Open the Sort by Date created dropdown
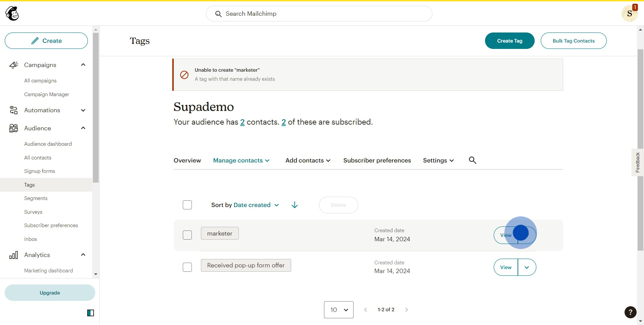 tap(245, 205)
